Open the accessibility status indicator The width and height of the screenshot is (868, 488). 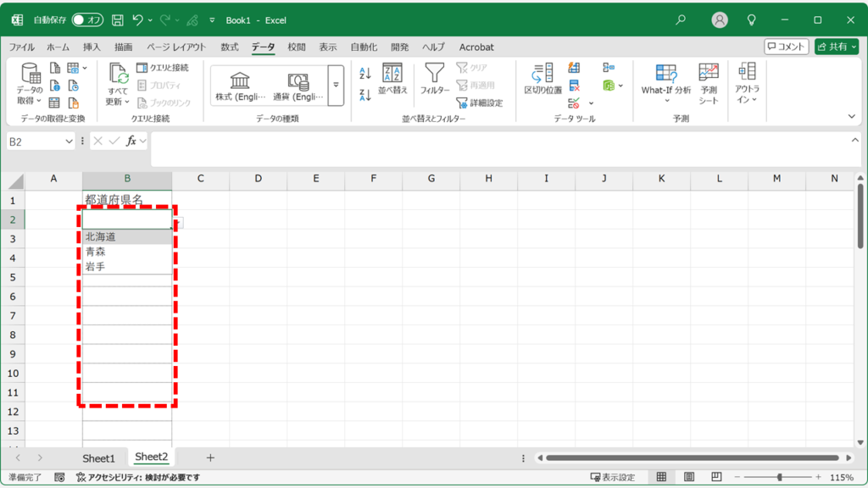coord(138,477)
